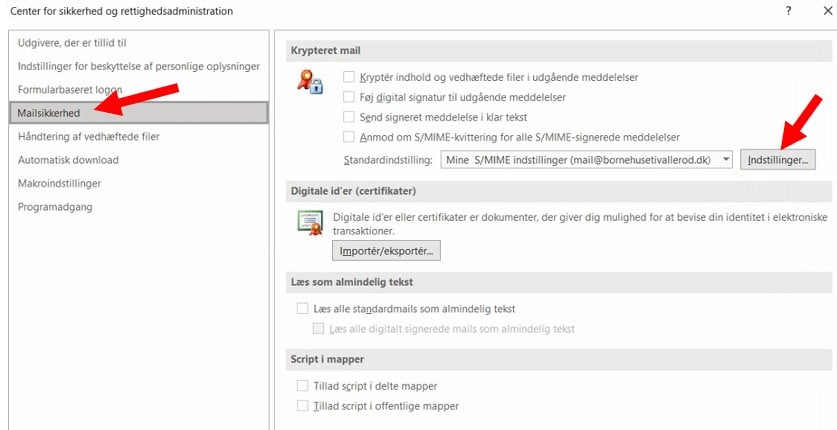The height and width of the screenshot is (430, 837).
Task: Go to Håndtering af vedhæftede filer
Action: click(x=89, y=136)
